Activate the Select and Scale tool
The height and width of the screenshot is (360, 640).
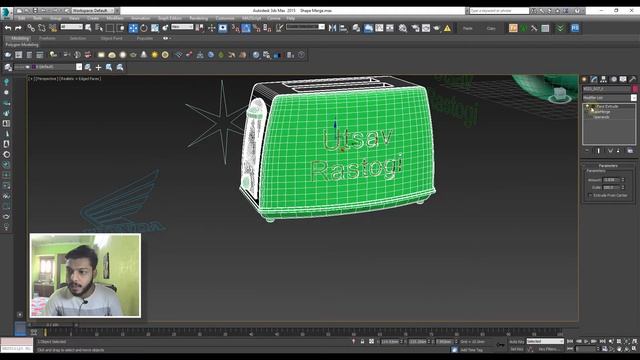pos(155,28)
